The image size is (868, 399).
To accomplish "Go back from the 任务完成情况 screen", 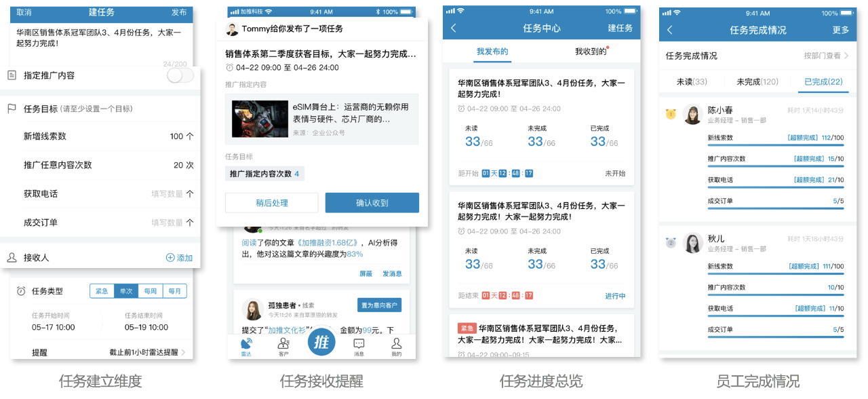I will click(670, 30).
